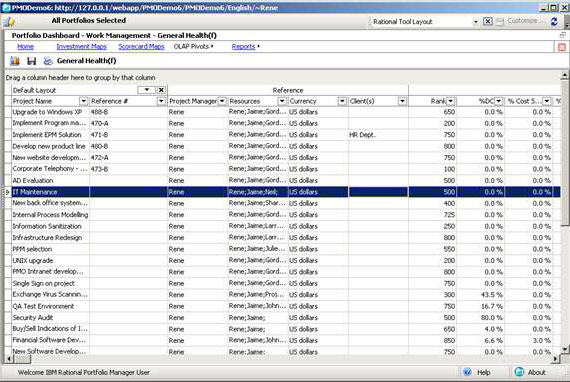
Task: Select the UNIX upgrade project
Action: point(33,261)
